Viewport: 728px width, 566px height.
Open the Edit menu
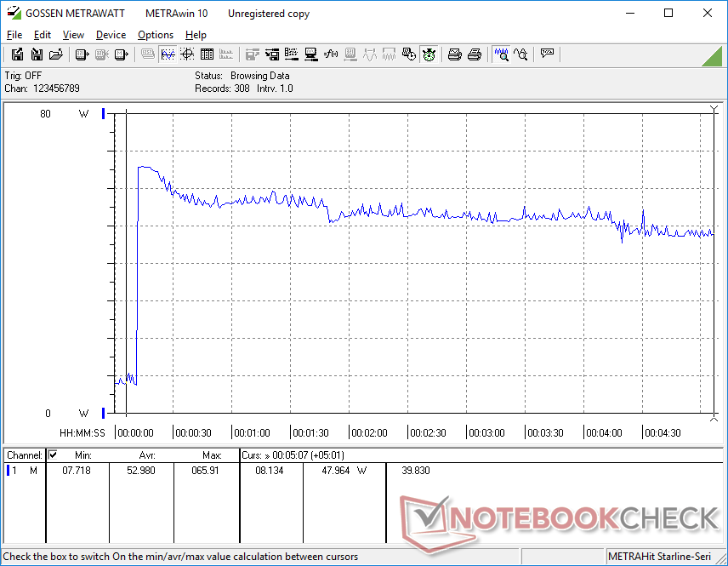[43, 35]
